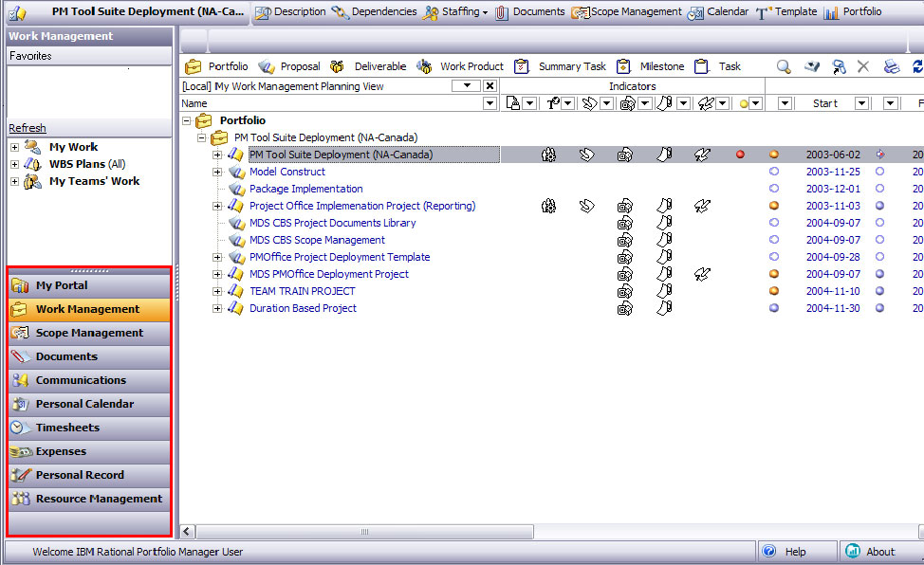Screen dimensions: 924x565
Task: Click the Proposal icon in the creation toolbar
Action: (267, 67)
